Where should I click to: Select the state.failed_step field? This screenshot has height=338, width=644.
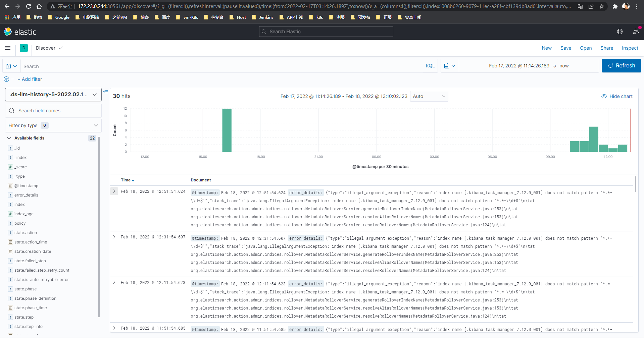[x=30, y=261]
